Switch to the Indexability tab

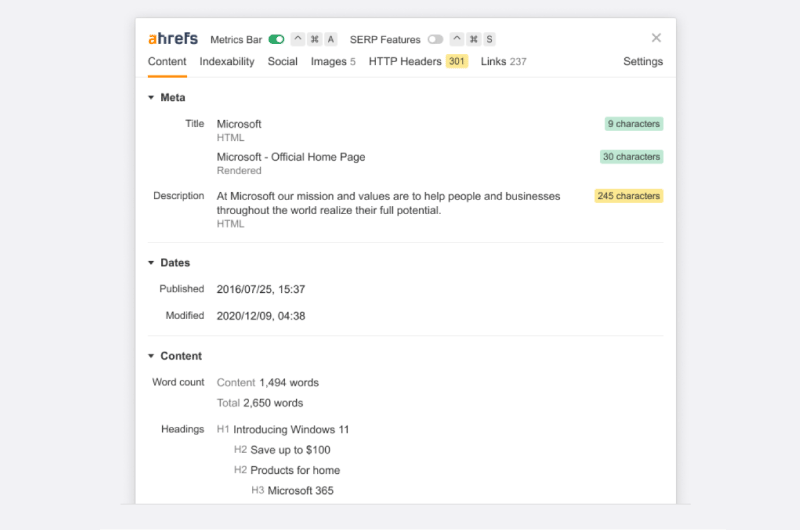point(227,62)
